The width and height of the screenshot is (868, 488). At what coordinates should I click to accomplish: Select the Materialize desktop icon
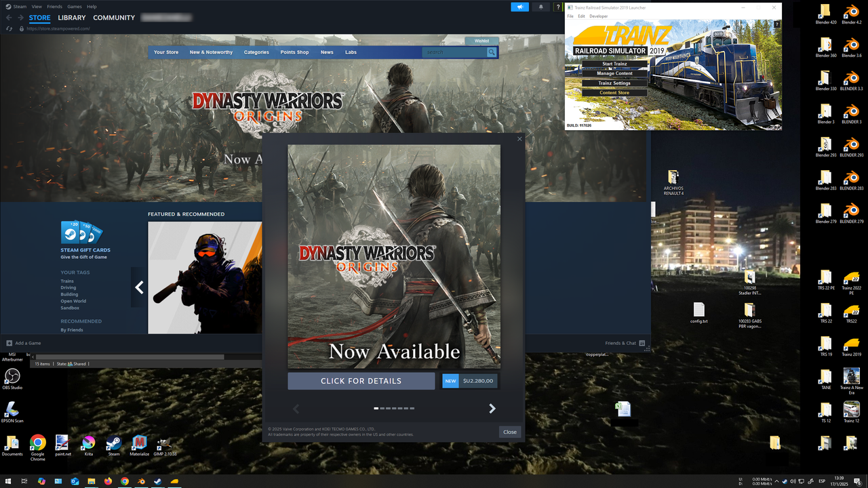click(x=140, y=446)
